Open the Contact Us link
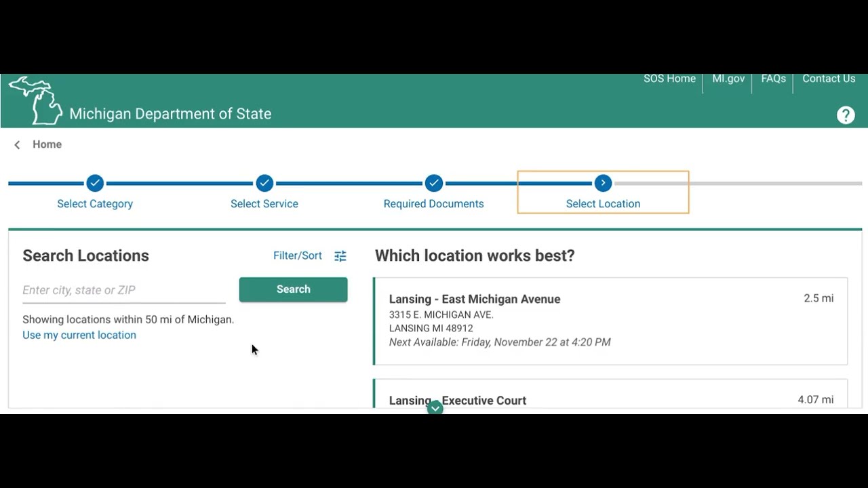Screen dimensions: 868x488 (x=829, y=79)
